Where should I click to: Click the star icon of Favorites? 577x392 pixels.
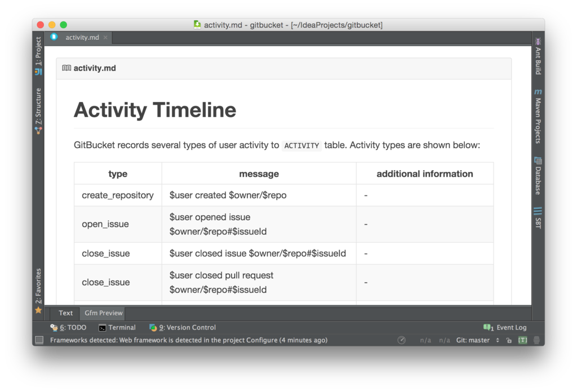click(x=38, y=310)
